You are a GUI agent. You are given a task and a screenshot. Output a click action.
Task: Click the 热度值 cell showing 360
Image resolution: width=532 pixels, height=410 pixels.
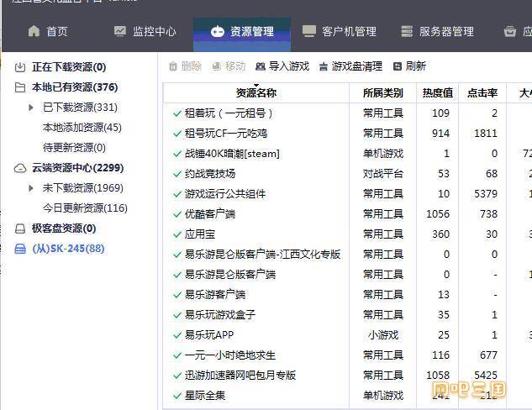click(440, 234)
